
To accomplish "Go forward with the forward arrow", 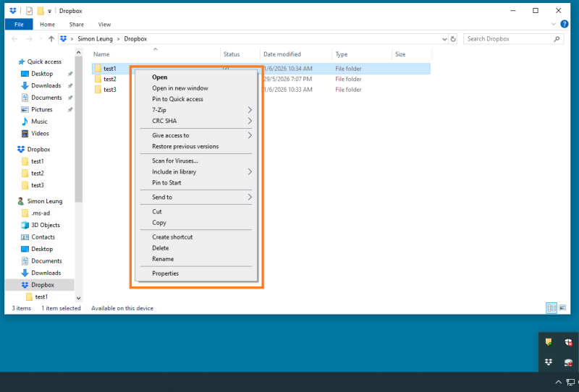I will pos(29,39).
